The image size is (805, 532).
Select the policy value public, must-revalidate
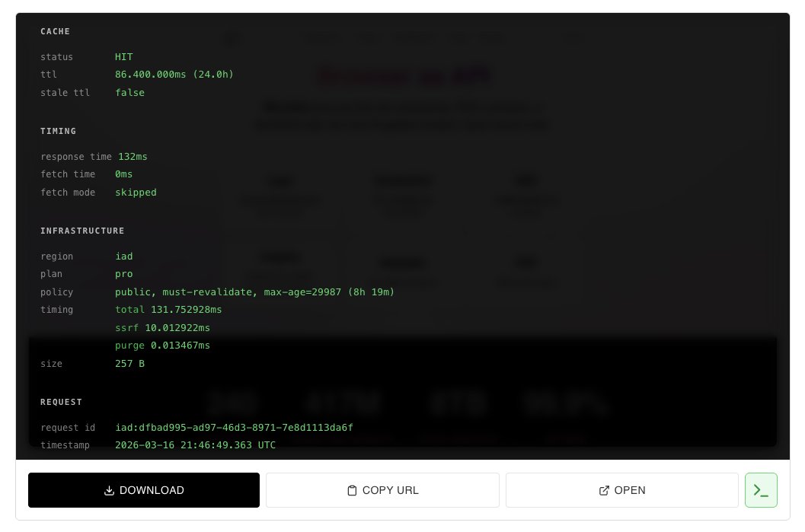click(254, 292)
